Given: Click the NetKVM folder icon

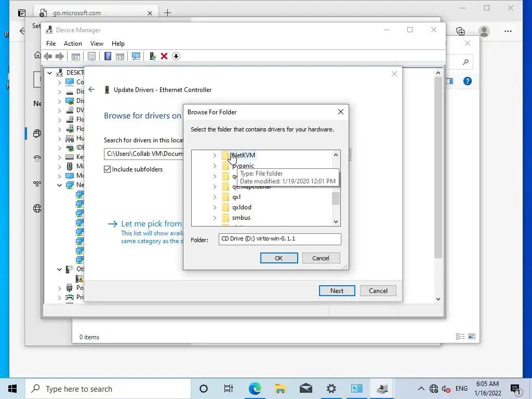Looking at the screenshot, I should click(225, 155).
